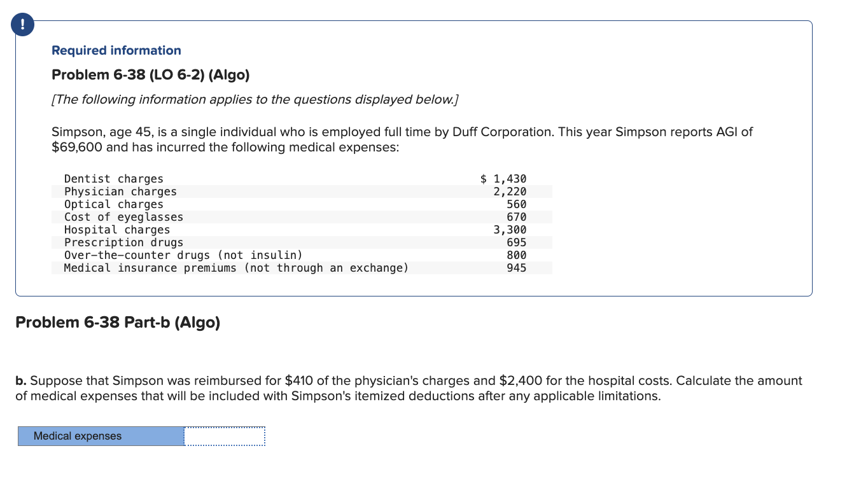Select the Problem 6-38 Part-b (Algo) header
868x495 pixels.
(117, 323)
